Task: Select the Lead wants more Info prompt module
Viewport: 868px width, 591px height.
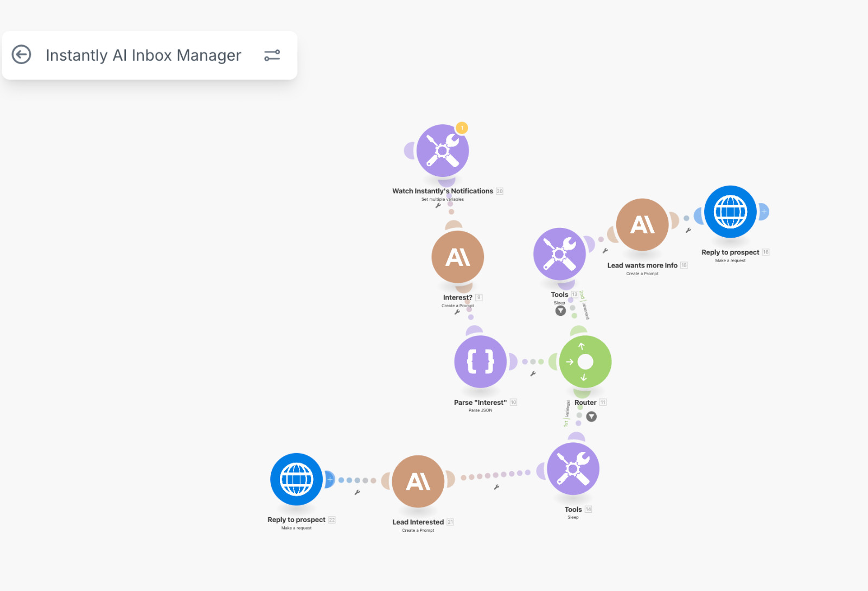Action: pyautogui.click(x=642, y=224)
